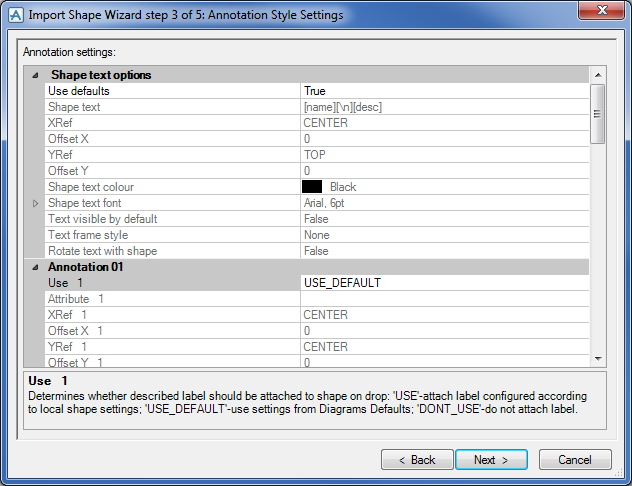This screenshot has width=632, height=486.
Task: Click the black Shape text colour swatch
Action: [x=312, y=187]
